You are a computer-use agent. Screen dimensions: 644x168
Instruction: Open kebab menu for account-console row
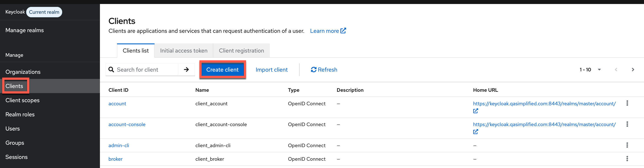[x=627, y=124]
